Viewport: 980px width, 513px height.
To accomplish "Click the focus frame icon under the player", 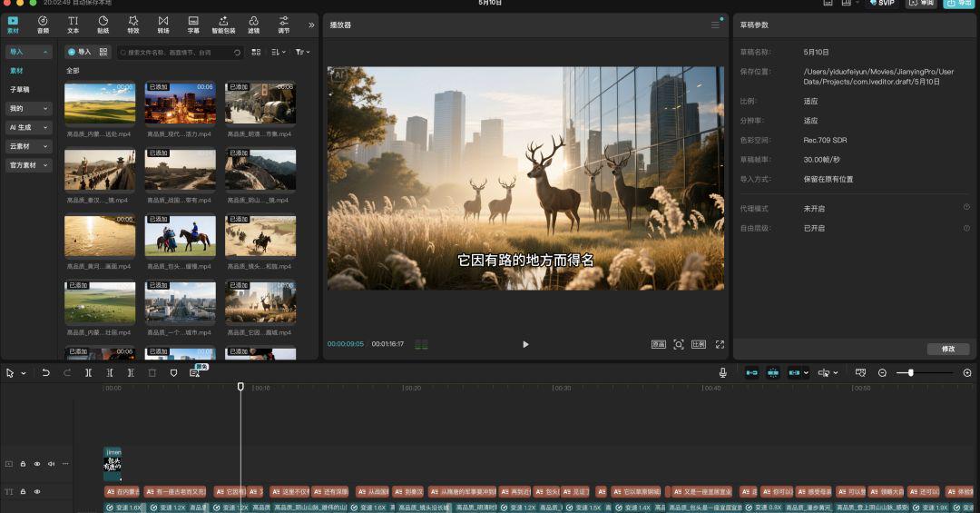I will pos(679,345).
